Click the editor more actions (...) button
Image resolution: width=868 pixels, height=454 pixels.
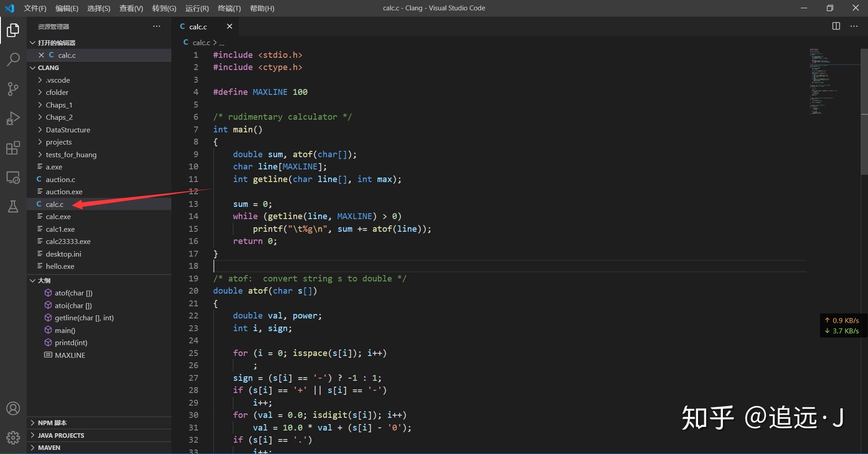pos(854,26)
